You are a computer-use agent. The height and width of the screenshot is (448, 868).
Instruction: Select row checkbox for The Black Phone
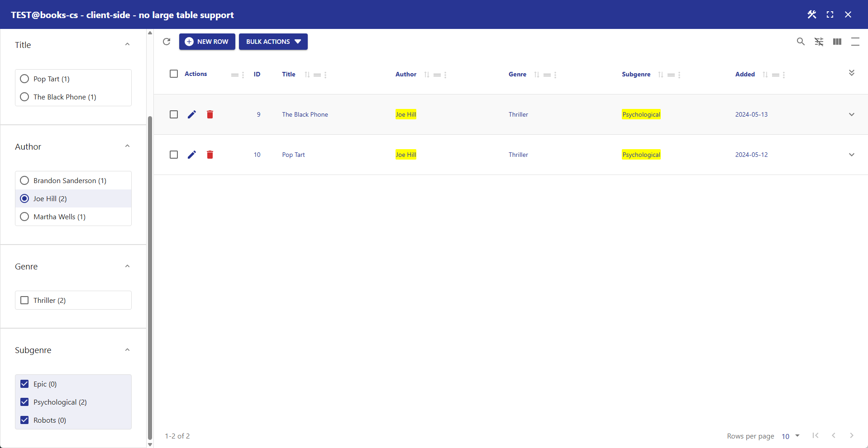[174, 114]
